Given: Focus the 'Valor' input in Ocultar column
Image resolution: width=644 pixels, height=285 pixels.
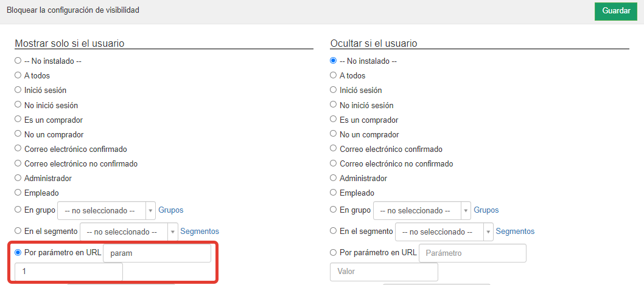Looking at the screenshot, I should click(x=384, y=272).
